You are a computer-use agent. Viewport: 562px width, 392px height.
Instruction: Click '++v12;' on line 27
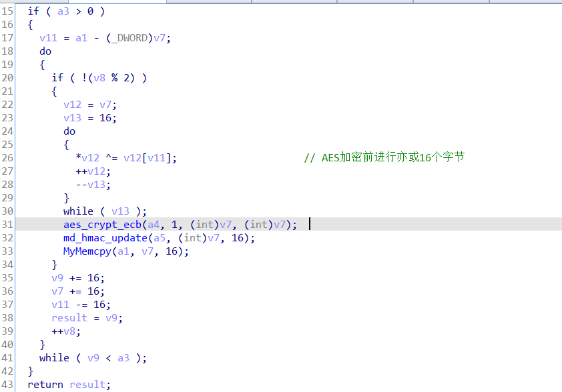pyautogui.click(x=93, y=171)
